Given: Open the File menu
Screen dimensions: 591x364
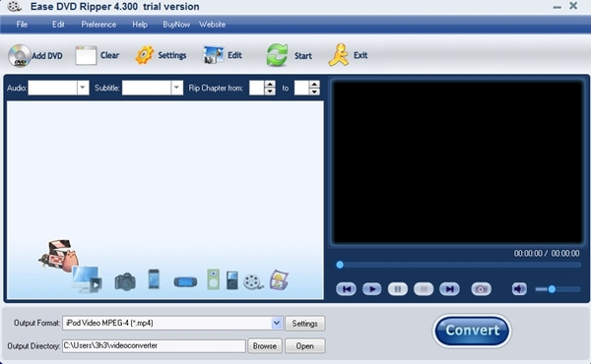Looking at the screenshot, I should point(22,25).
